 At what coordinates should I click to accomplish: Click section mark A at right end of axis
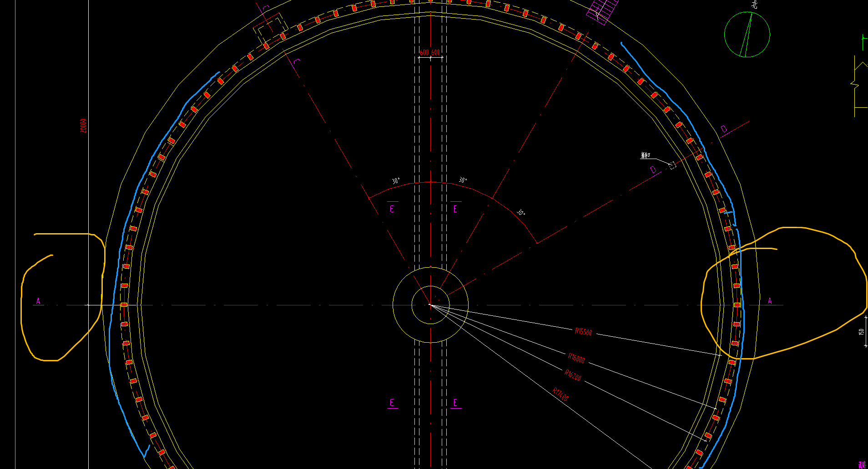[770, 301]
